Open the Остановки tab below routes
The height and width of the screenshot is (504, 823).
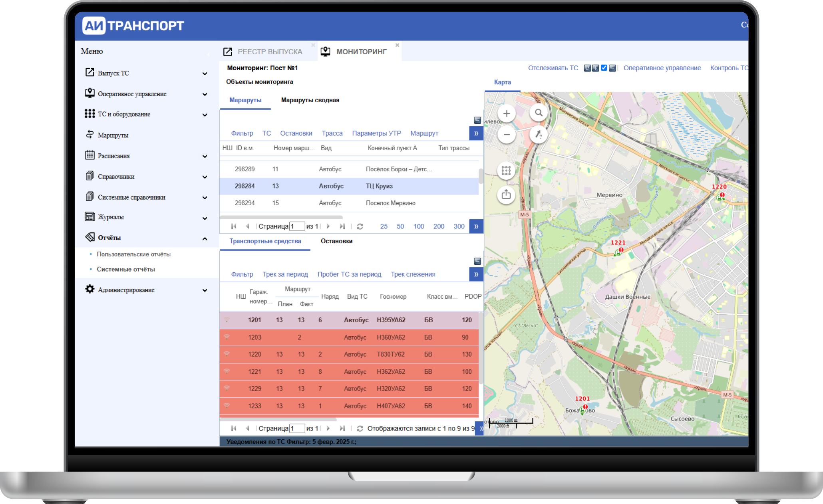pyautogui.click(x=336, y=241)
